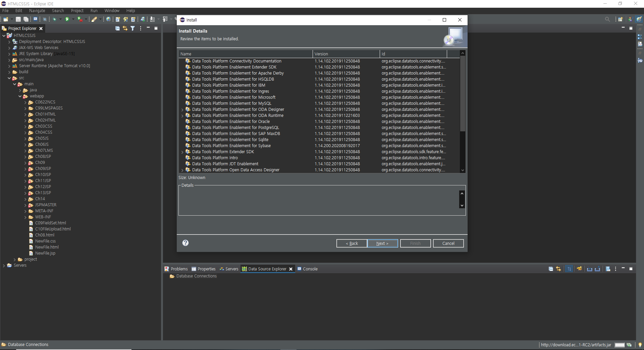
Task: Open the dropdown arrow next to Run button
Action: pyautogui.click(x=73, y=19)
